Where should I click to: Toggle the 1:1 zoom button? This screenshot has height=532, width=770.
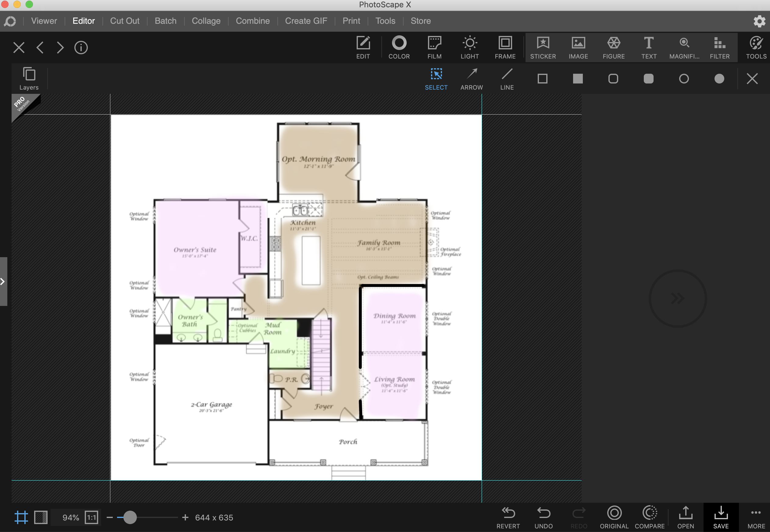tap(91, 517)
